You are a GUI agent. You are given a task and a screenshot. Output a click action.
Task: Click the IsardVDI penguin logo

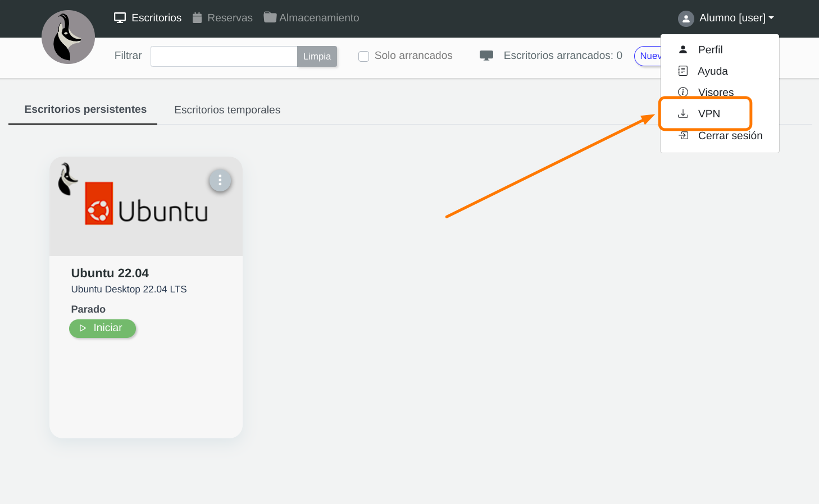point(68,37)
